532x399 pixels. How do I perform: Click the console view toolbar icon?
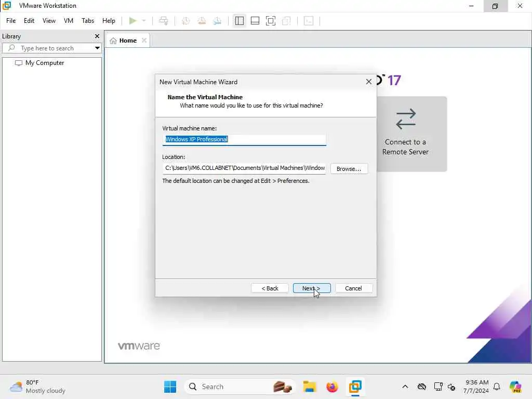click(309, 21)
